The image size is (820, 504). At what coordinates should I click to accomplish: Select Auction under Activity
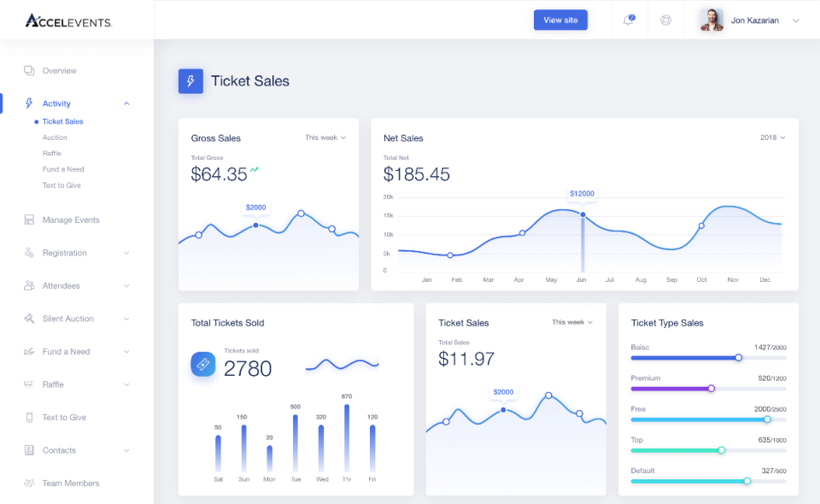coord(55,138)
